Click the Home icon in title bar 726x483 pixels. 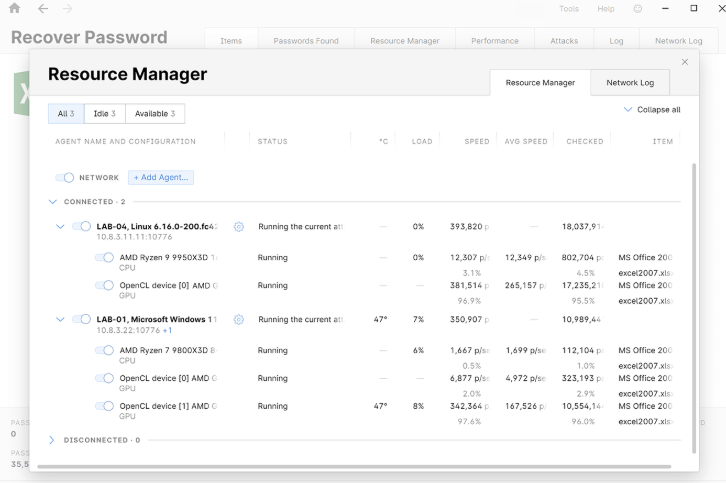[14, 9]
